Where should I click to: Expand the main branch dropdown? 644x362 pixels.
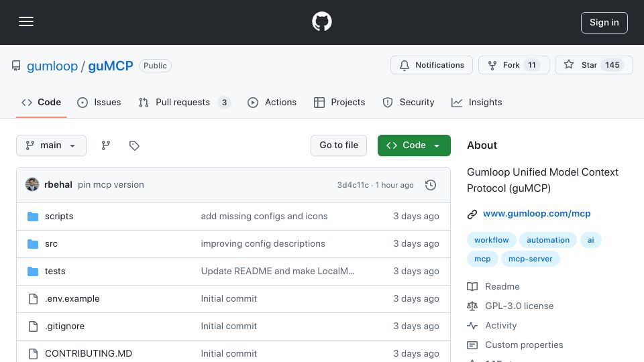tap(52, 145)
